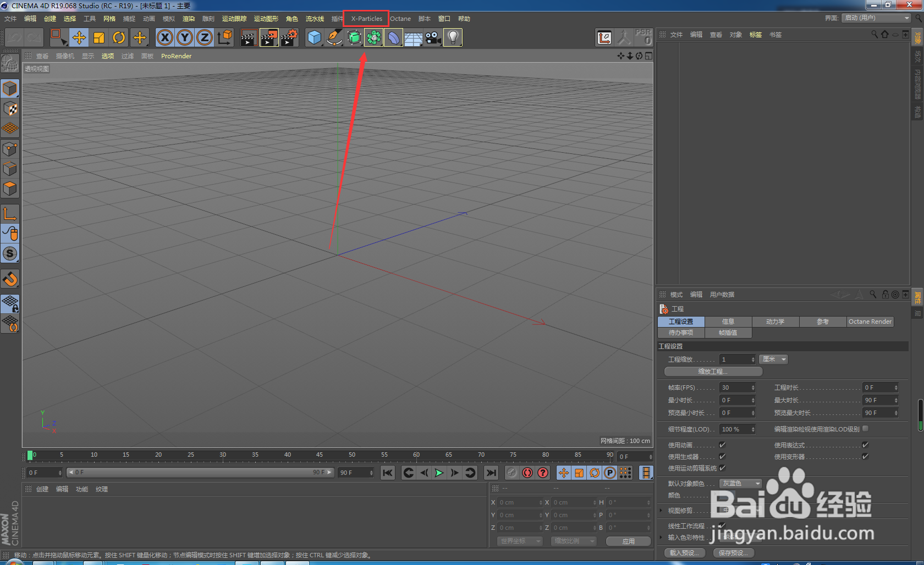Toggle the snap magnet icon

[x=10, y=279]
